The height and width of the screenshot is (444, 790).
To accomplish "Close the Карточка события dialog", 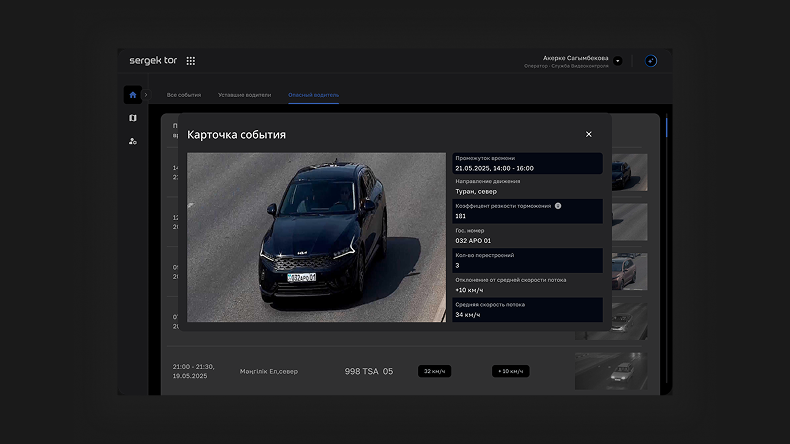I will [588, 134].
